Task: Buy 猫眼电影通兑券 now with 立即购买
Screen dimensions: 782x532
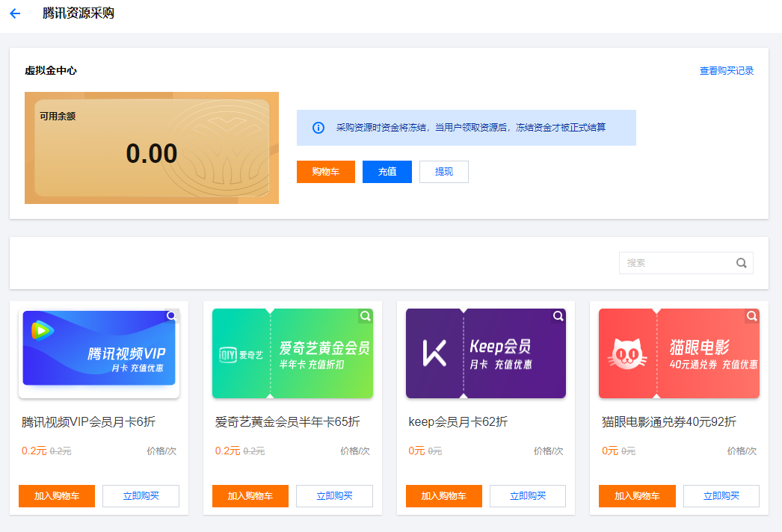Action: 721,496
